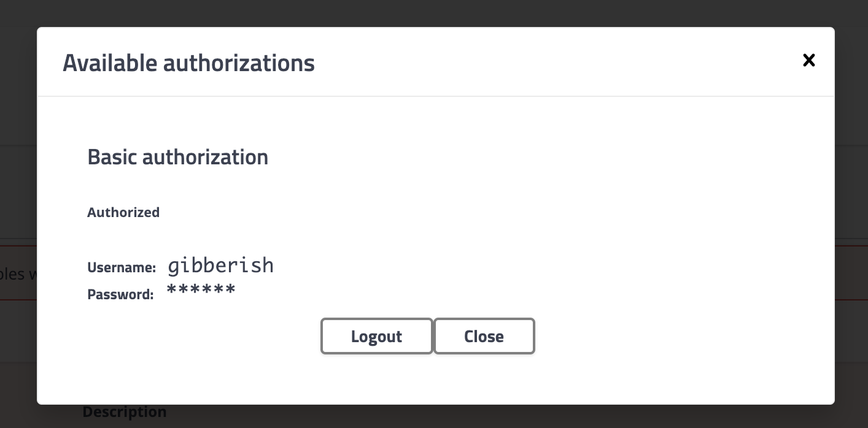
Task: Click the Description heading behind the dialog
Action: (x=125, y=412)
